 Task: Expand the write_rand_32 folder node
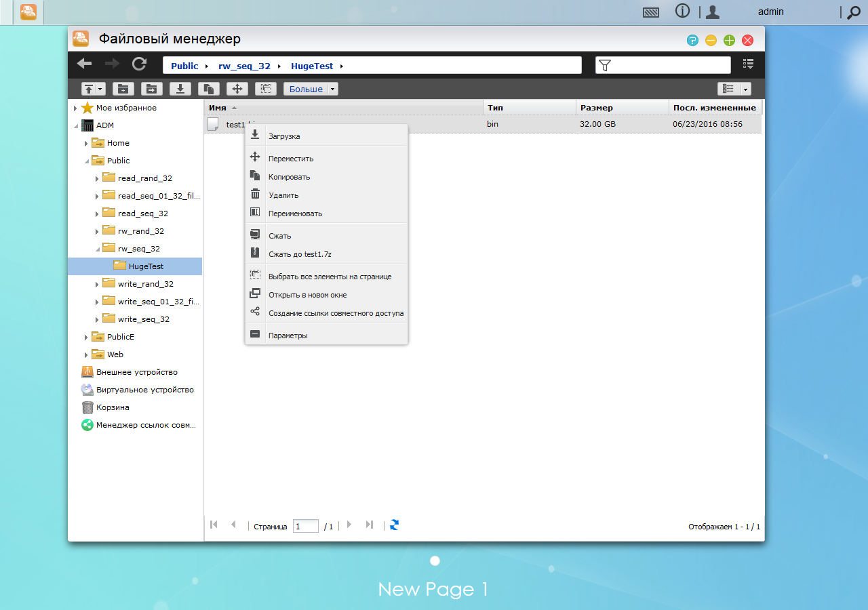(97, 284)
